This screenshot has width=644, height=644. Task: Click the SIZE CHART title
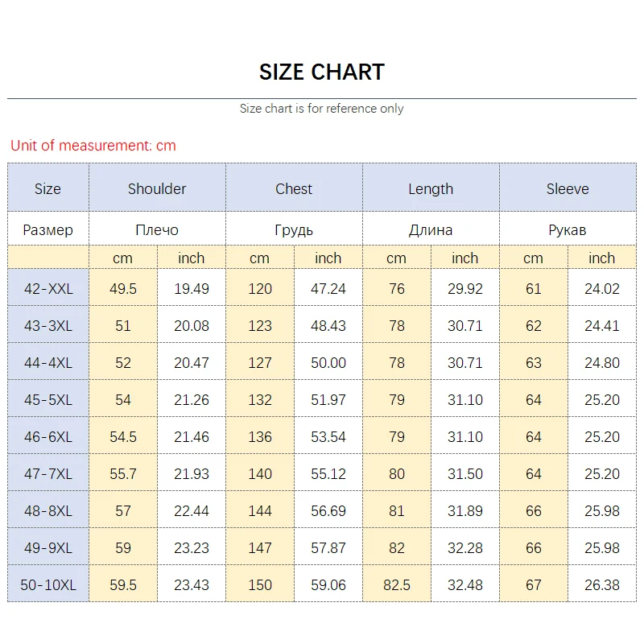pyautogui.click(x=322, y=72)
